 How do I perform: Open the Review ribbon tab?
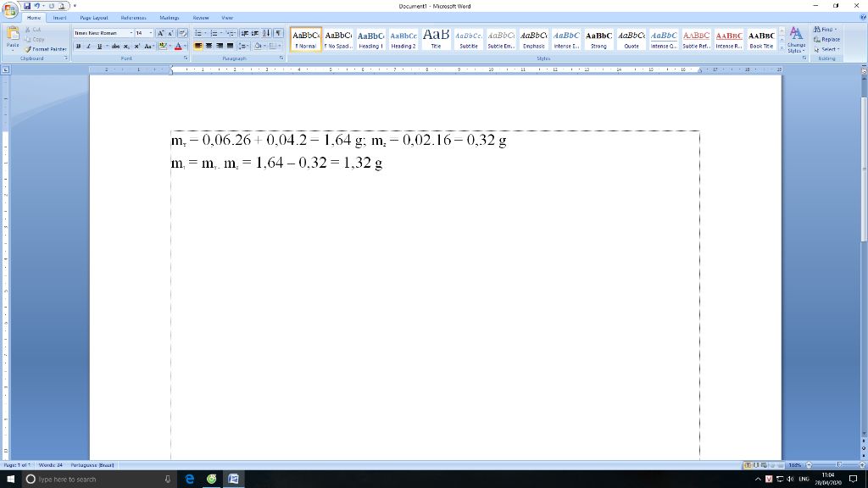201,18
